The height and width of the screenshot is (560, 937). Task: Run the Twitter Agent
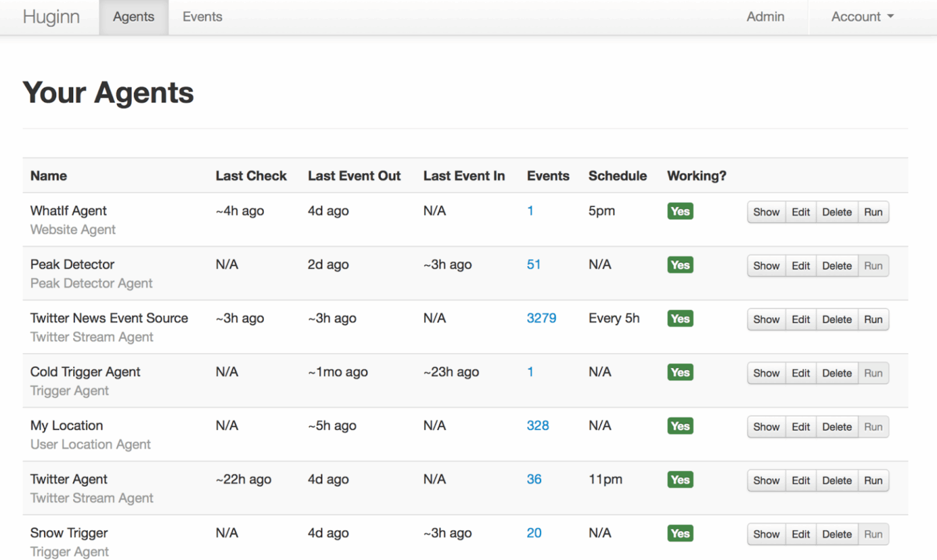click(873, 480)
